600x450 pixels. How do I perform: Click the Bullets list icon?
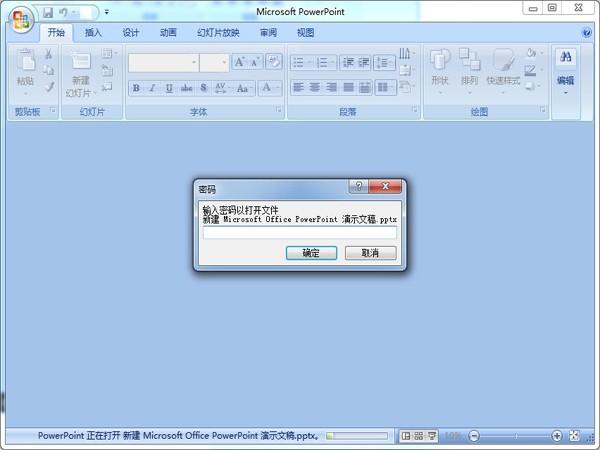tap(299, 62)
